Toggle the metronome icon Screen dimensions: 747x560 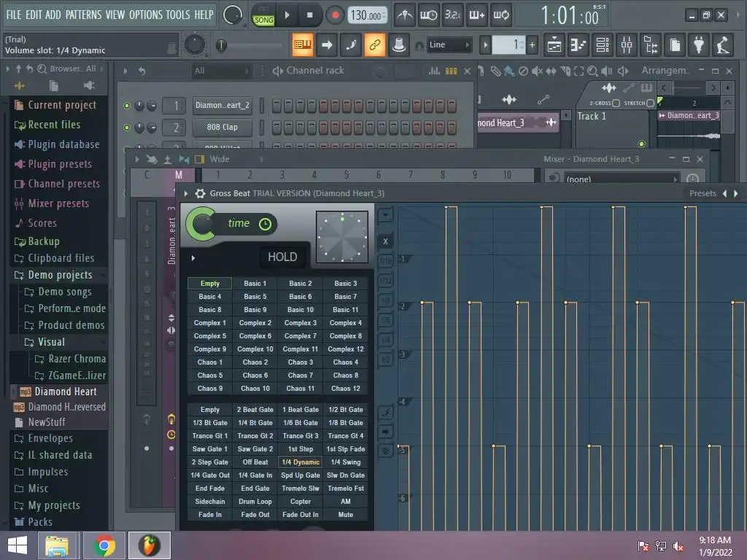click(405, 15)
